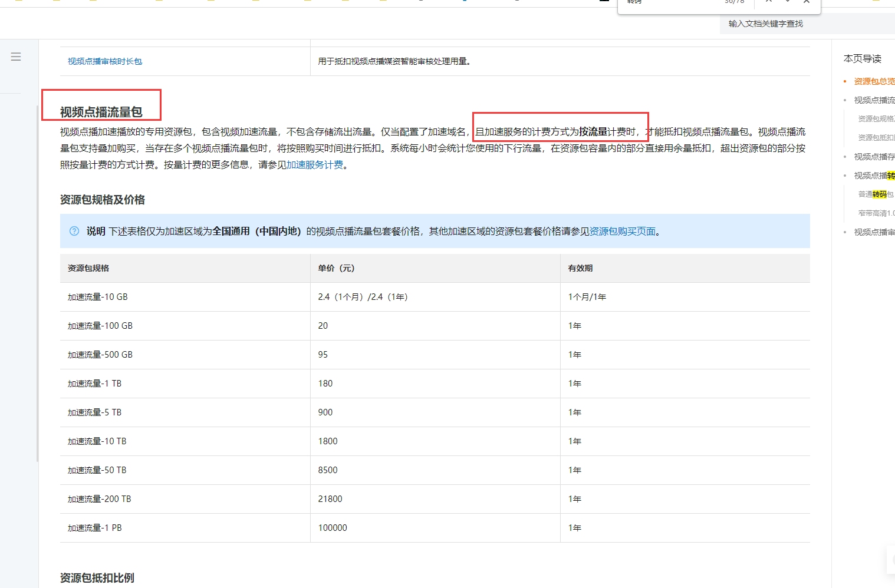Jump to 窄带高清1.0 sub-item in page navigation
The image size is (895, 588).
pyautogui.click(x=877, y=213)
